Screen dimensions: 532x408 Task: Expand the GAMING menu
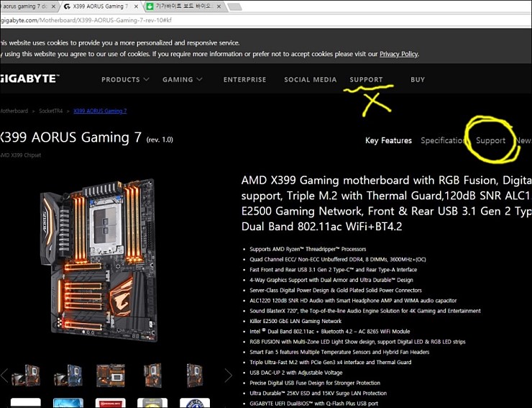(x=182, y=79)
